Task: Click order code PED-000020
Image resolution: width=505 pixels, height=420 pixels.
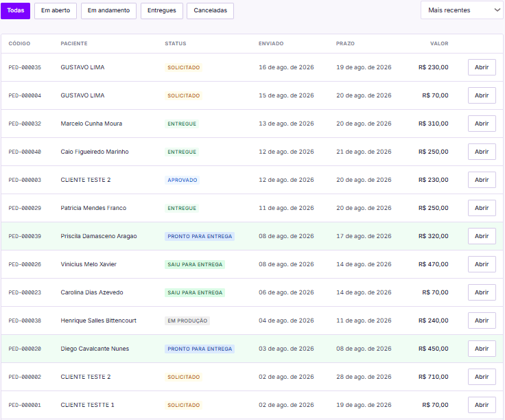Action: coord(25,349)
